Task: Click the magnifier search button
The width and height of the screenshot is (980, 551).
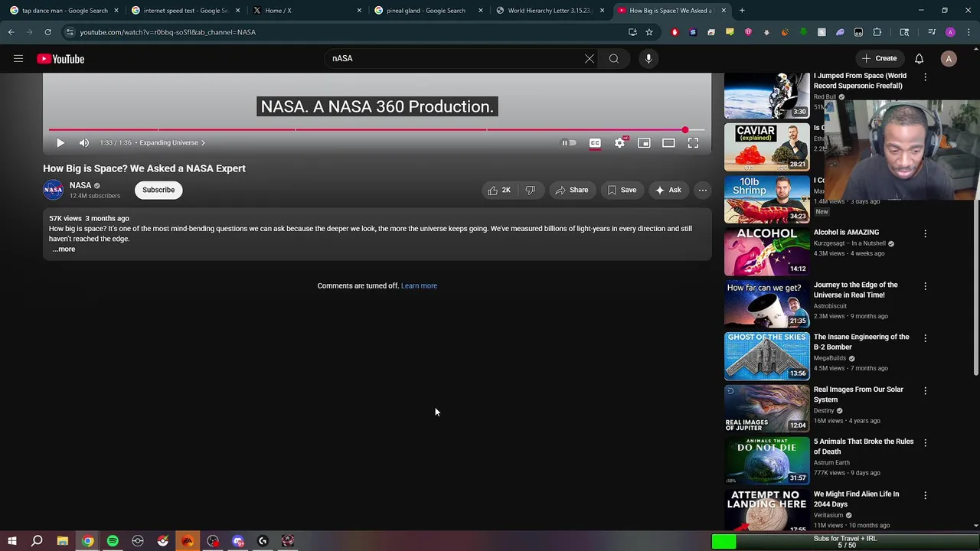Action: click(x=614, y=58)
